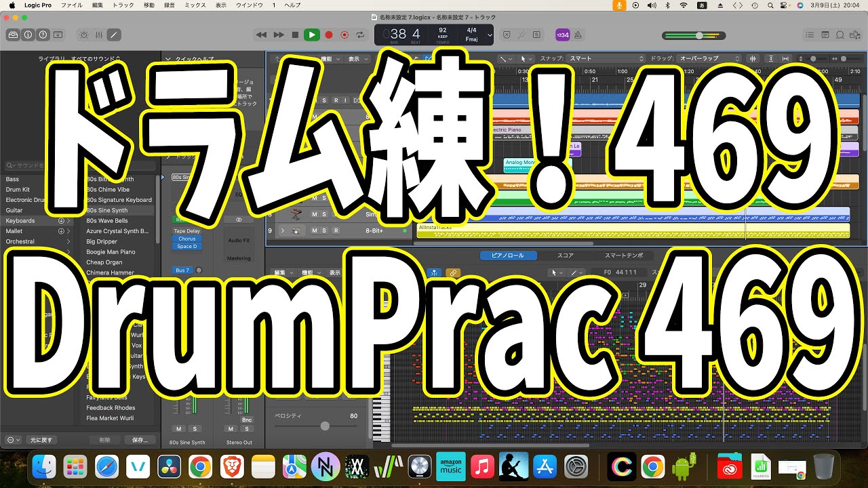
Task: Click the master volume slider knob
Action: click(x=699, y=35)
